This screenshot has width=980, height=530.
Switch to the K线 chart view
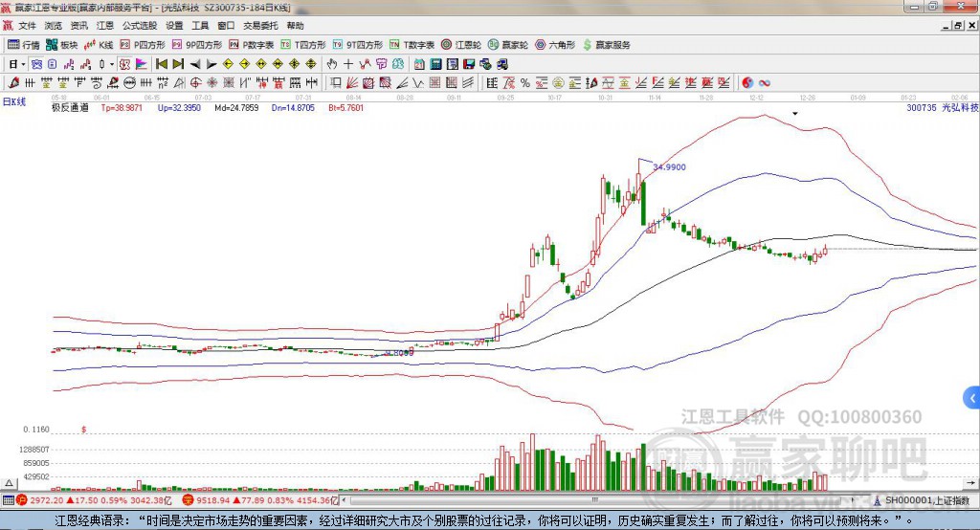click(99, 45)
